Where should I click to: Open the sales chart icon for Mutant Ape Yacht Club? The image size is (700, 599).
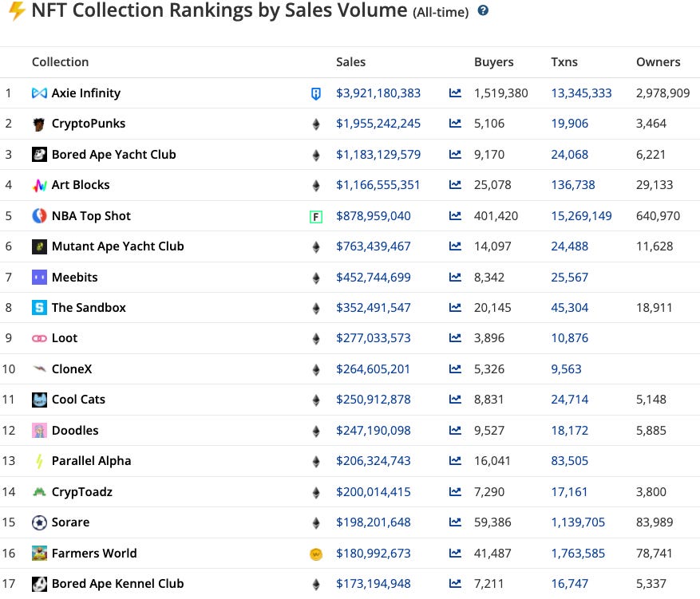click(x=455, y=246)
